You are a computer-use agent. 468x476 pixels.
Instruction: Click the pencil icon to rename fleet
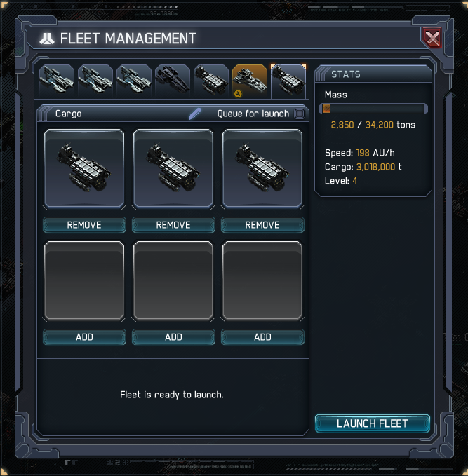[195, 114]
